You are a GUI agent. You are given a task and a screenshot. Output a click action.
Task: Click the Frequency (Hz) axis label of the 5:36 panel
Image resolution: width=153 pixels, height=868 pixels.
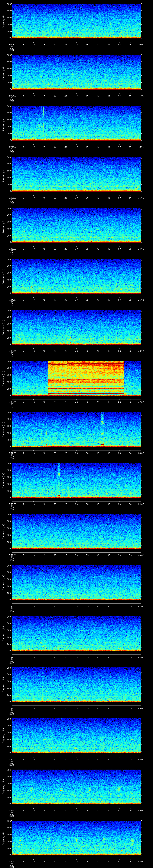click(x=4, y=378)
